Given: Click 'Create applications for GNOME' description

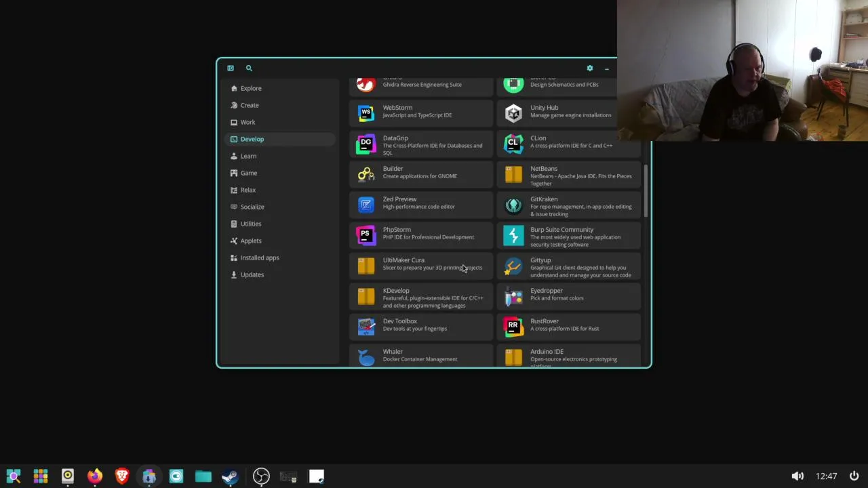Looking at the screenshot, I should pos(420,176).
